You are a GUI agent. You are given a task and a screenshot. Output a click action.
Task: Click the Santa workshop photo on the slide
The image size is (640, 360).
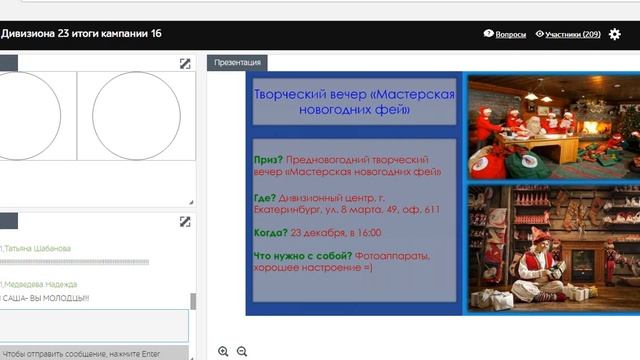(554, 127)
